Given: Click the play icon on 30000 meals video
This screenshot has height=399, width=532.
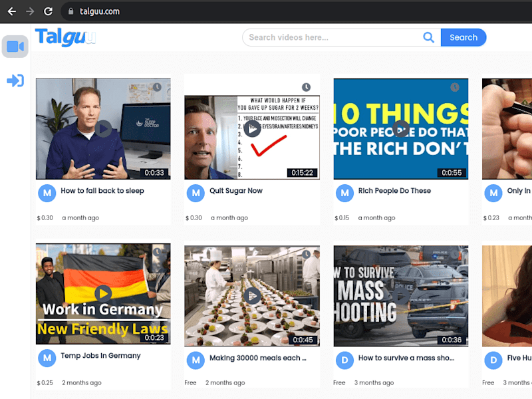Looking at the screenshot, I should tap(252, 296).
